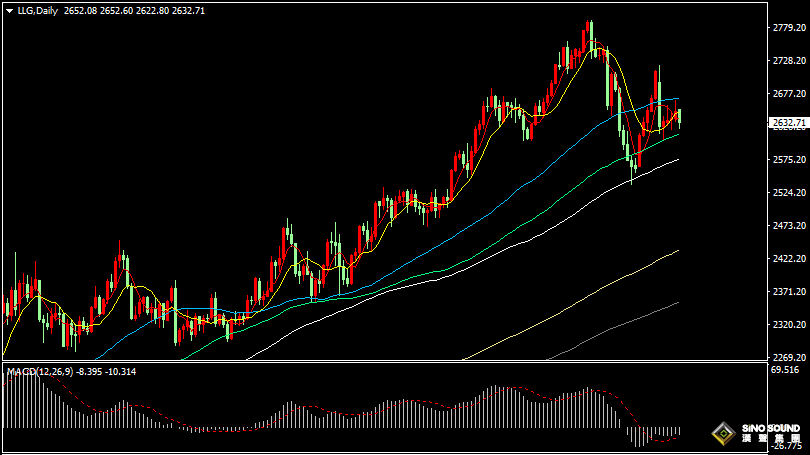This screenshot has width=810, height=455.
Task: Click the 2524.20 price axis label
Action: (x=789, y=193)
